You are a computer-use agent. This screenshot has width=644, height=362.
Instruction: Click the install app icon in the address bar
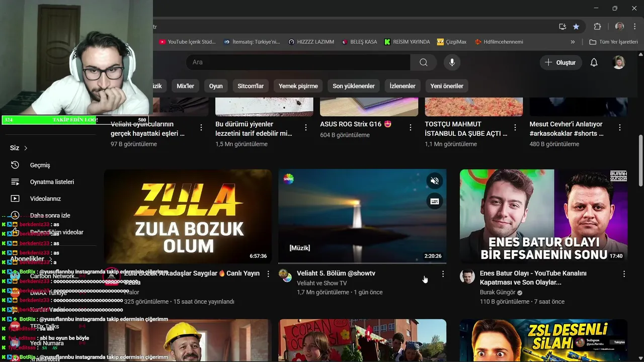point(562,27)
